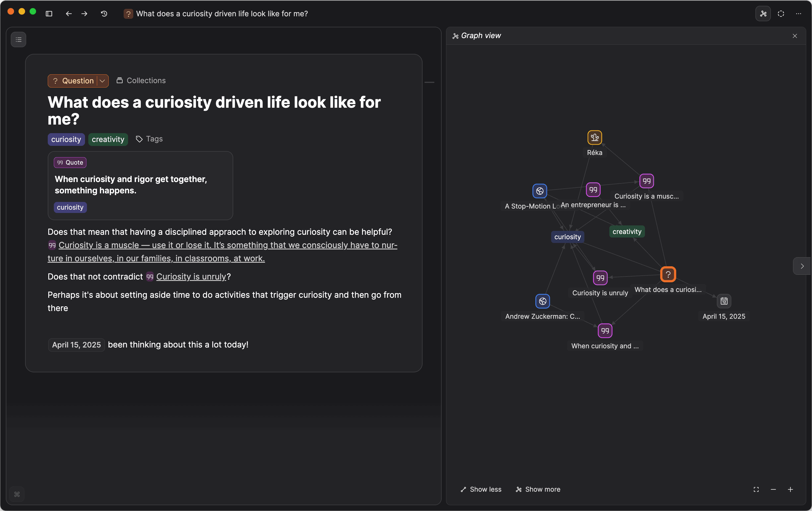Enter fullscreen mode for the graph view
Screen dimensions: 812x511
click(756, 489)
